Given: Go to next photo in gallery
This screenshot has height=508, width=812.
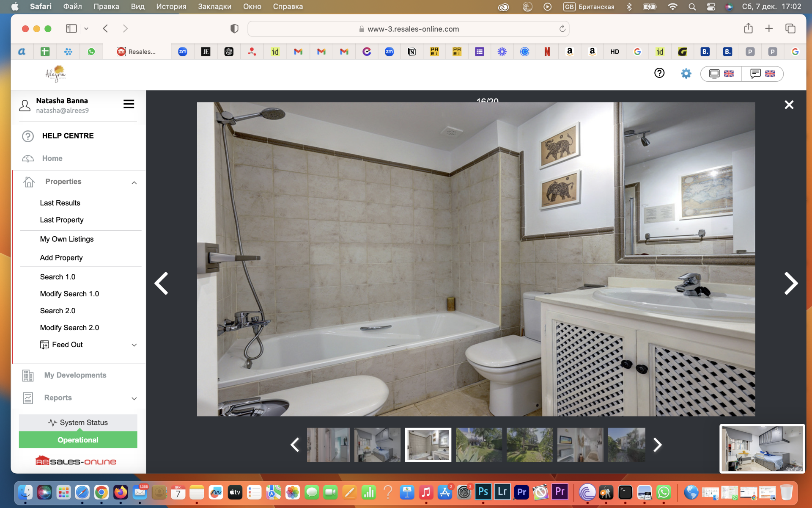Looking at the screenshot, I should pos(790,283).
